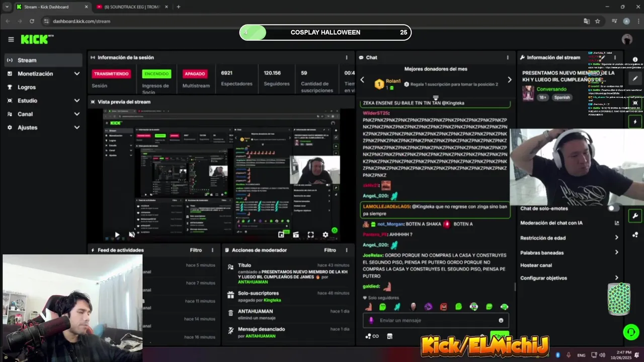Collapse the top donors banner in chat
644x362 pixels.
(x=436, y=98)
